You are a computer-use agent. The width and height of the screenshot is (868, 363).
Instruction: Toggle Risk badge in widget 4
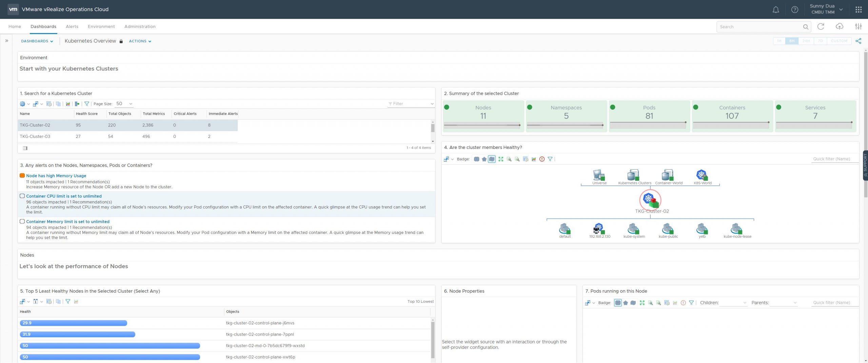[484, 159]
